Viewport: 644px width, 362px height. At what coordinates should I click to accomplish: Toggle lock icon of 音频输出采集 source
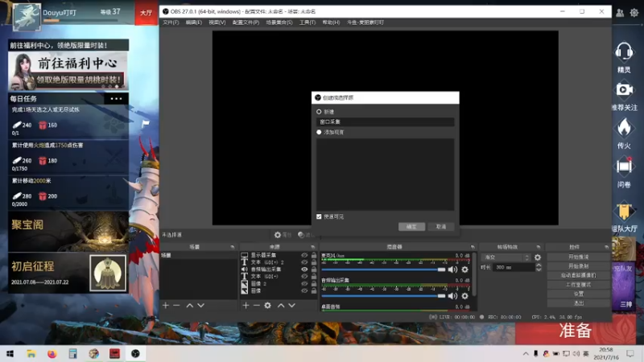point(314,269)
